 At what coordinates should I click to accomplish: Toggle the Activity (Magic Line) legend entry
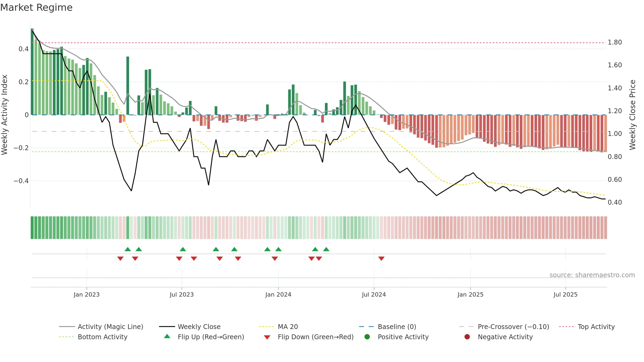coord(101,327)
